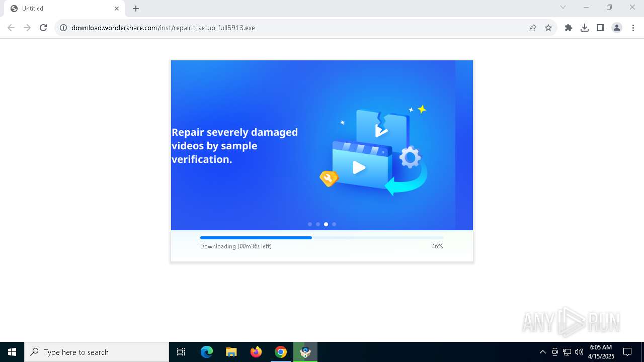
Task: Click the 'Downloading (00m36s left)' text
Action: pos(235,246)
